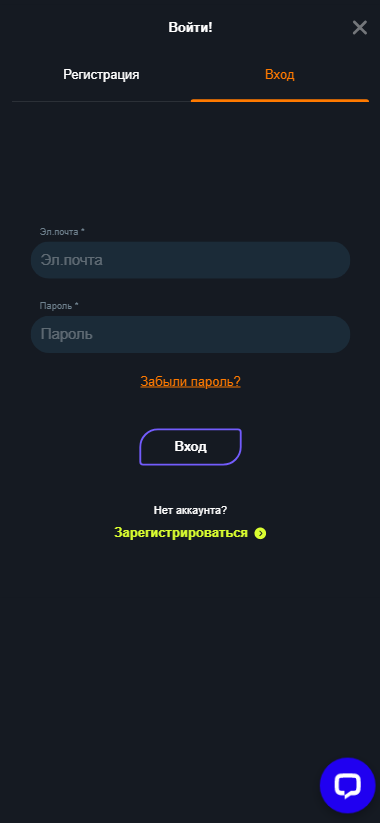The image size is (380, 823).
Task: Click the asterisk beside the Эл.почта label
Action: 82,231
